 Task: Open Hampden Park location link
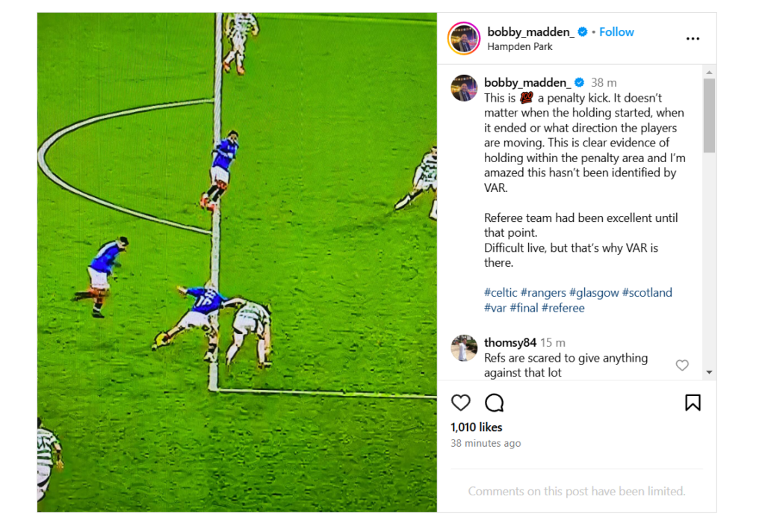[520, 46]
